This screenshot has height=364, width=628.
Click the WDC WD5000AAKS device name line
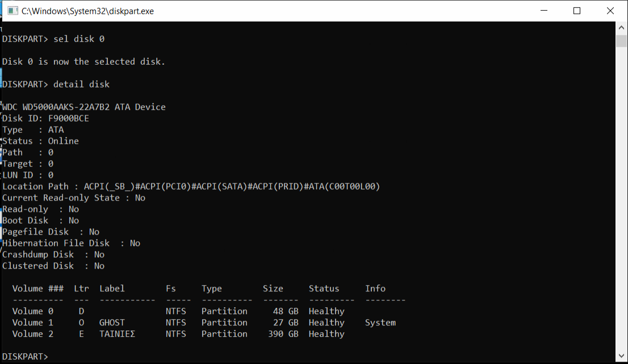(84, 107)
